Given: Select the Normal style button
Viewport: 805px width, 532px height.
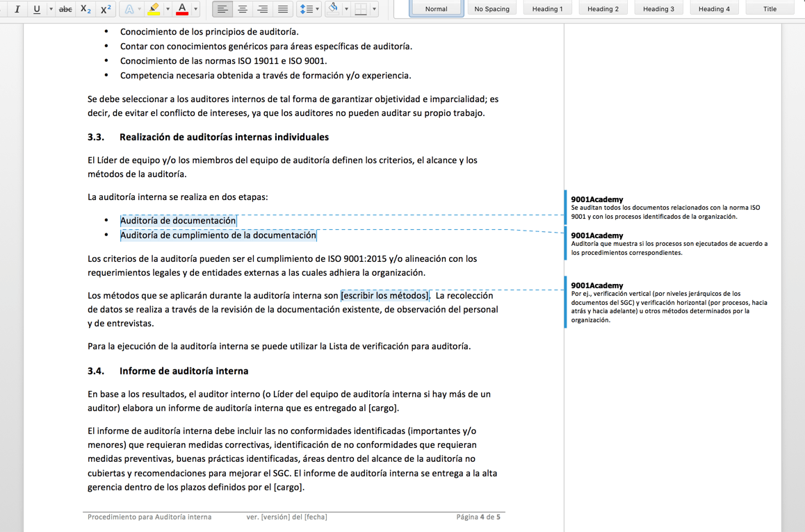Looking at the screenshot, I should [x=436, y=9].
